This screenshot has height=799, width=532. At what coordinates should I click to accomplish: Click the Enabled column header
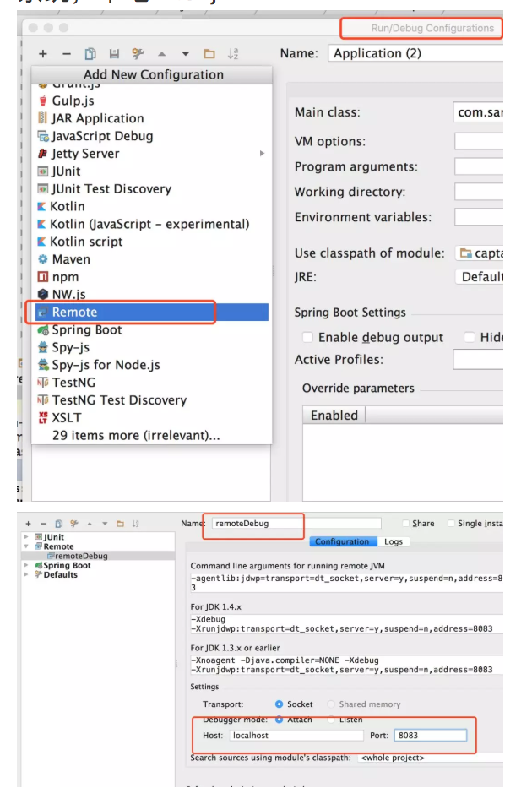click(x=334, y=416)
